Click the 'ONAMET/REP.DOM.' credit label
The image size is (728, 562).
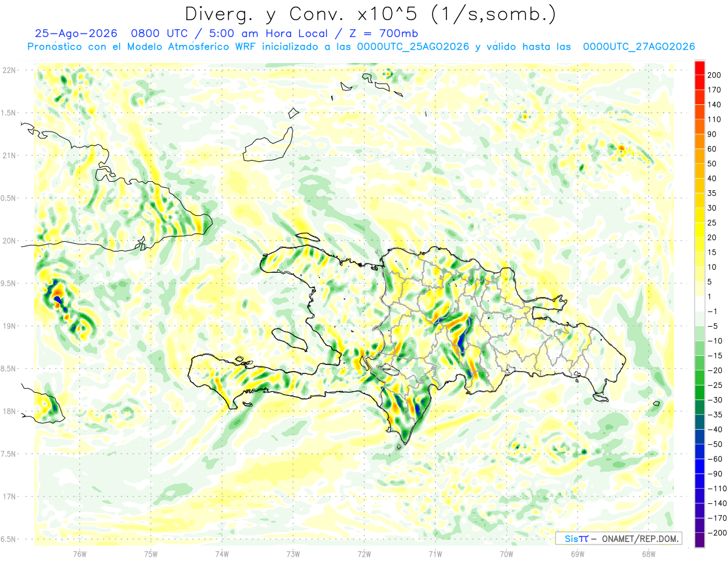(x=639, y=538)
